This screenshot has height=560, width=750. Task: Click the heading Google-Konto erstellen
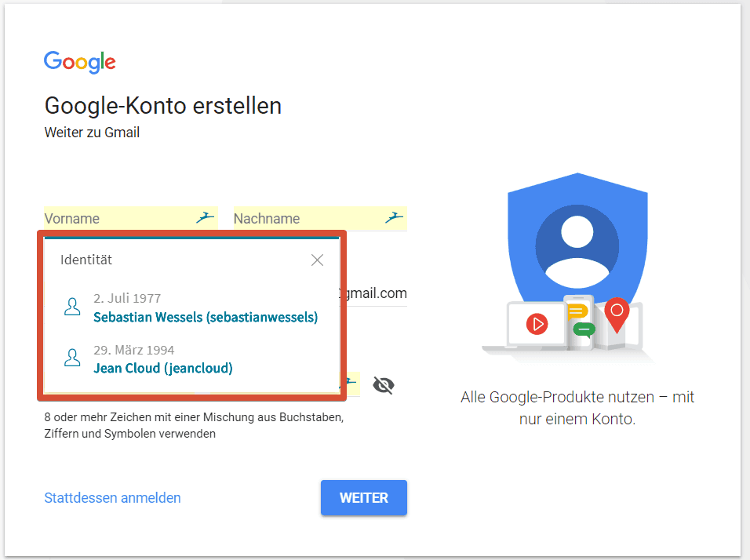163,106
